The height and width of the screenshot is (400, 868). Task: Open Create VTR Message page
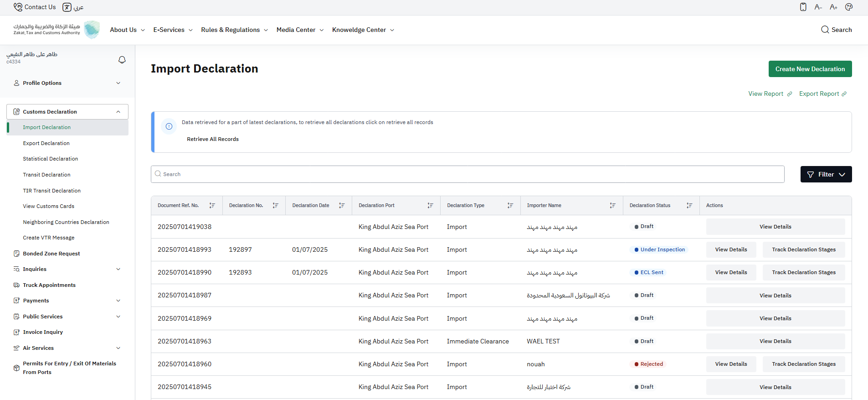click(49, 238)
